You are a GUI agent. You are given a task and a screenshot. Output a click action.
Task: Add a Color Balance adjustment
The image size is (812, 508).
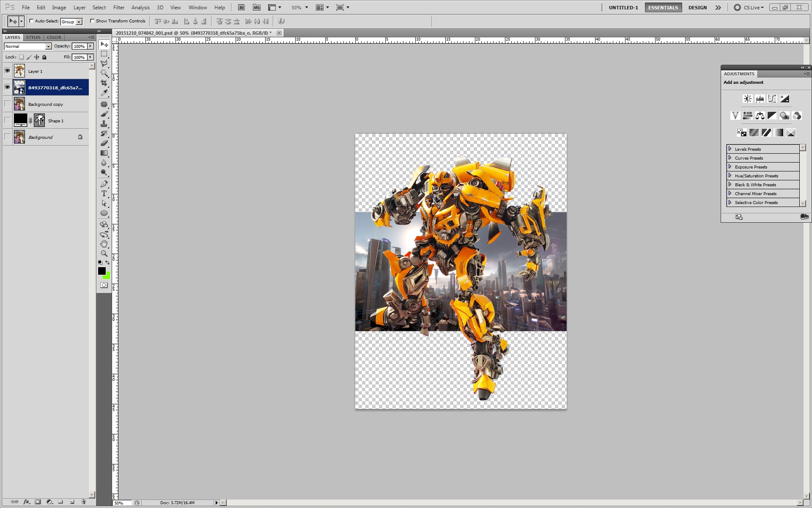(x=760, y=116)
